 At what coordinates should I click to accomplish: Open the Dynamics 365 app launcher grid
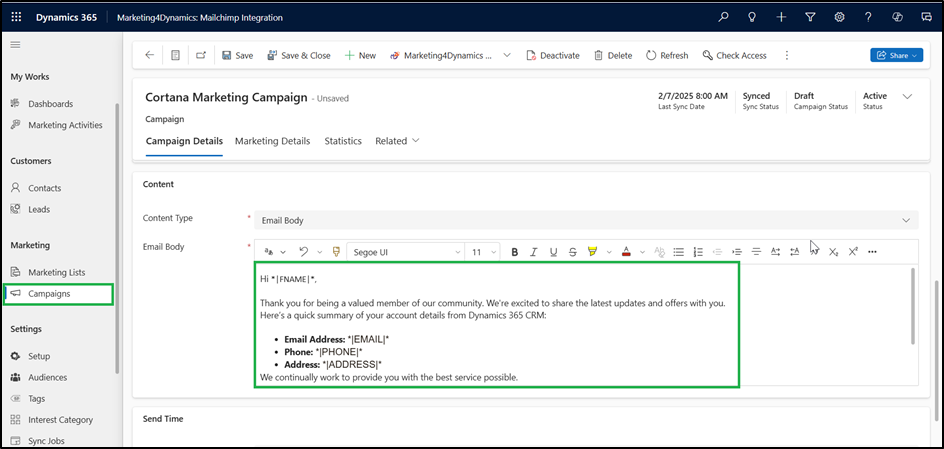click(x=16, y=17)
